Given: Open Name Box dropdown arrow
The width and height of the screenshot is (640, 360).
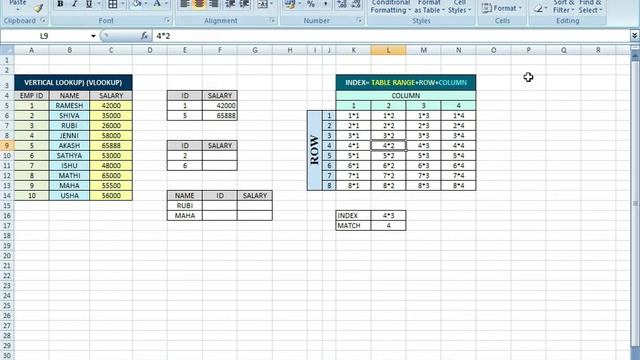Looking at the screenshot, I should click(93, 36).
